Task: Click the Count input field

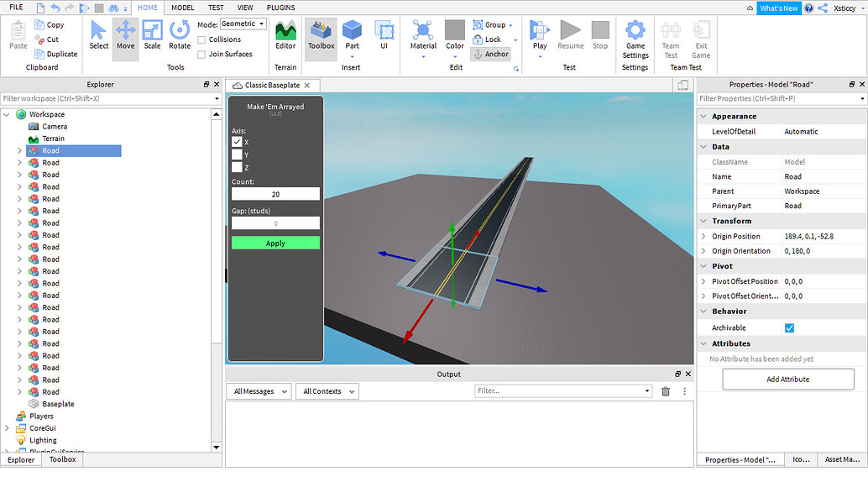Action: (x=275, y=193)
